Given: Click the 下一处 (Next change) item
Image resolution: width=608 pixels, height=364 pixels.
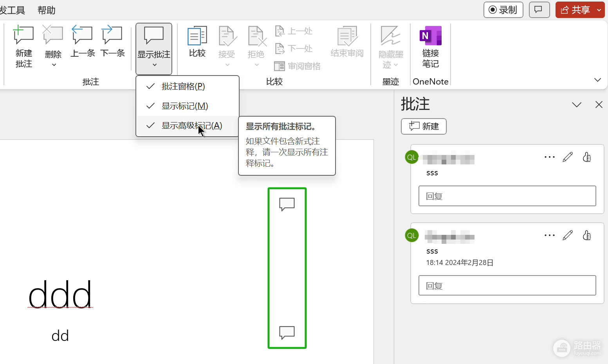Looking at the screenshot, I should coord(294,49).
